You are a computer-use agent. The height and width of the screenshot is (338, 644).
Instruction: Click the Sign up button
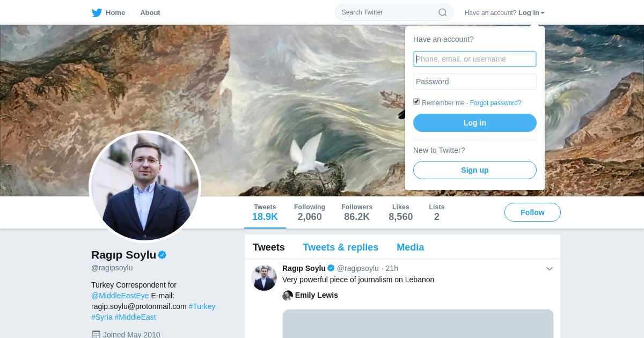coord(475,170)
